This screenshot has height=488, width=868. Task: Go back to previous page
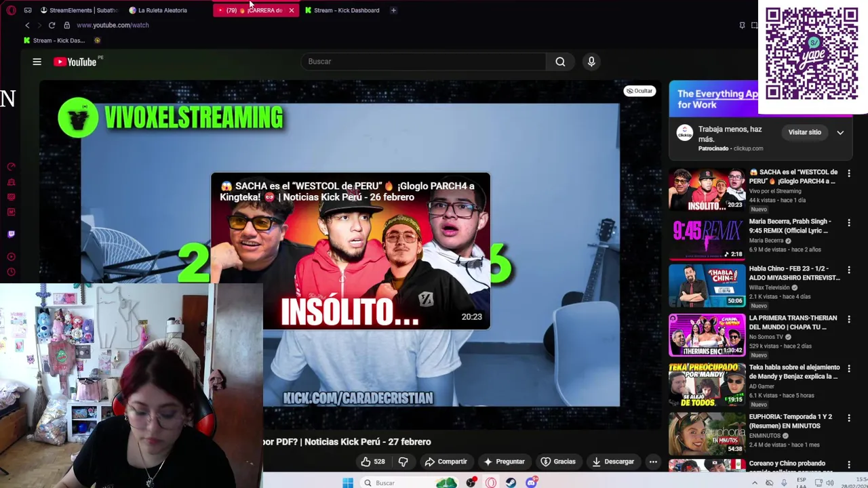[27, 25]
